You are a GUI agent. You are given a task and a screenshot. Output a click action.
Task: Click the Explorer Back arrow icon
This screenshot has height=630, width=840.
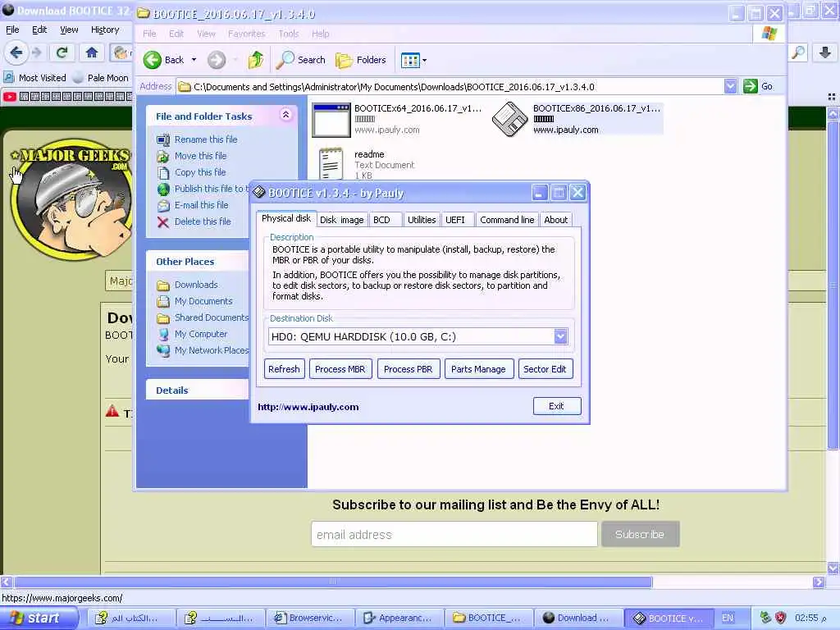152,60
